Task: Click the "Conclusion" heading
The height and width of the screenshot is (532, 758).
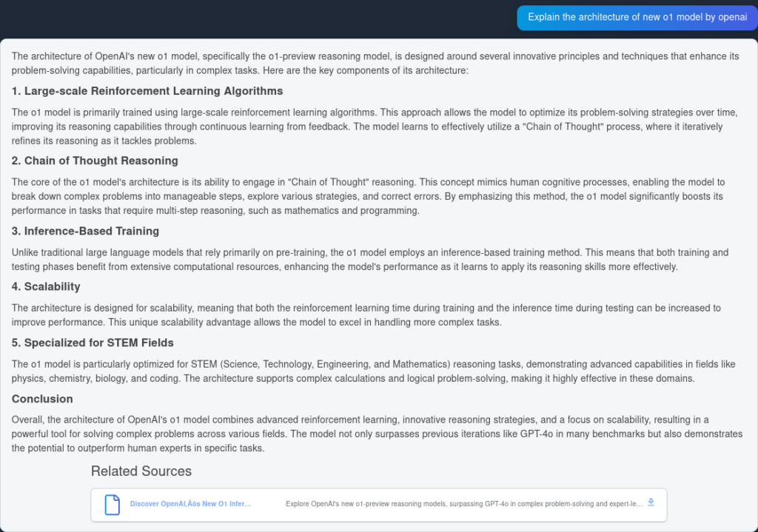Action: 42,399
